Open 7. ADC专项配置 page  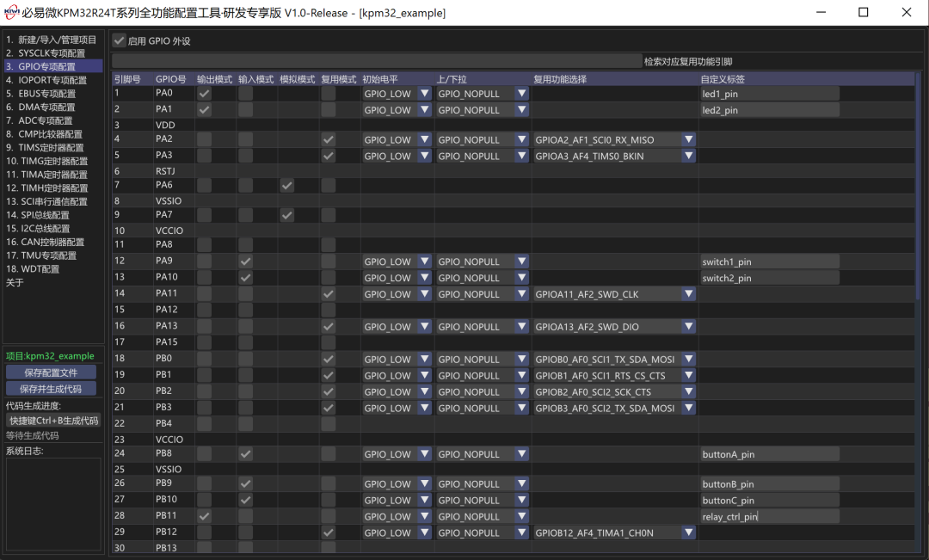52,120
